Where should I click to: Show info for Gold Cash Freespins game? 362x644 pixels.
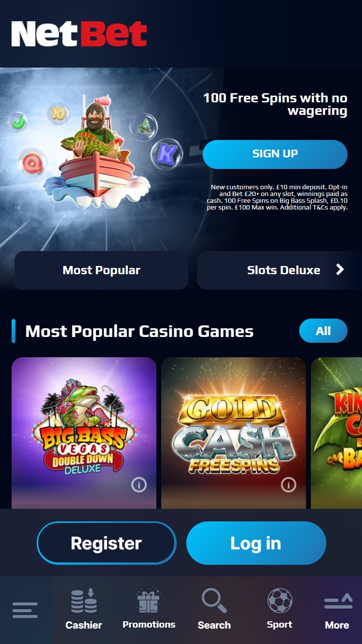(289, 485)
